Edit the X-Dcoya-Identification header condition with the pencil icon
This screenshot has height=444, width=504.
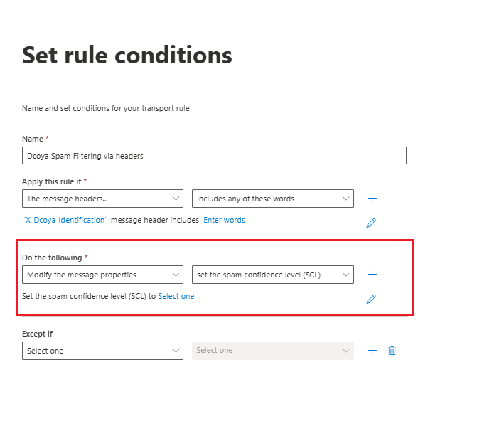371,223
